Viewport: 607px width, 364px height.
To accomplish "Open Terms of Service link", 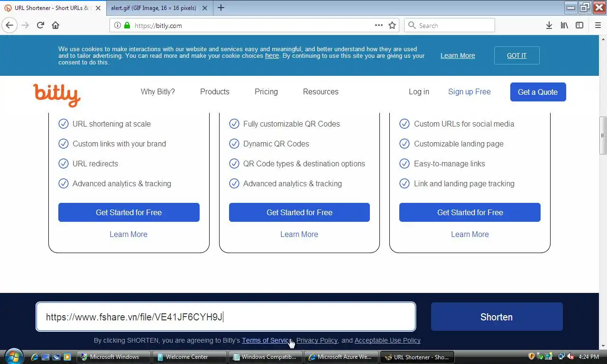I will pyautogui.click(x=267, y=340).
